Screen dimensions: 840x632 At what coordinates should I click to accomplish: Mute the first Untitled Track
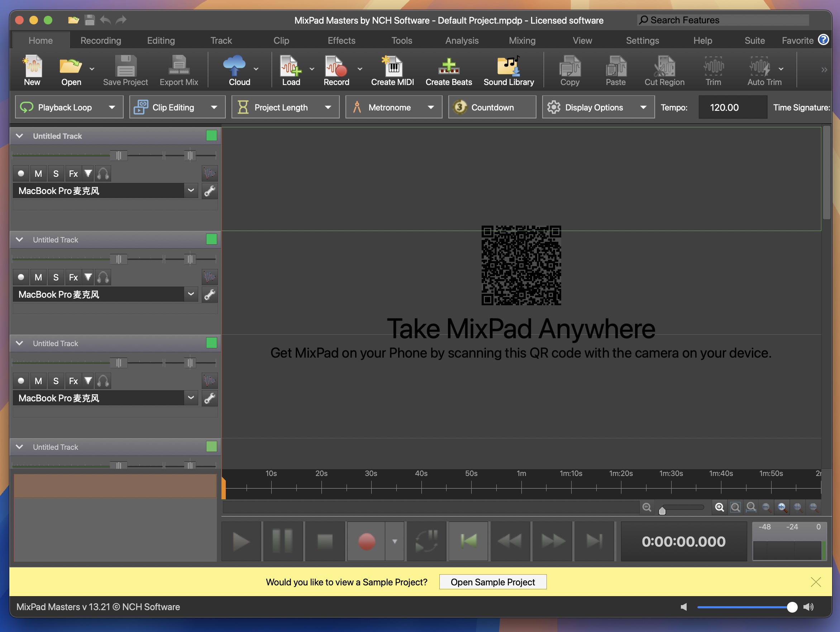coord(38,173)
